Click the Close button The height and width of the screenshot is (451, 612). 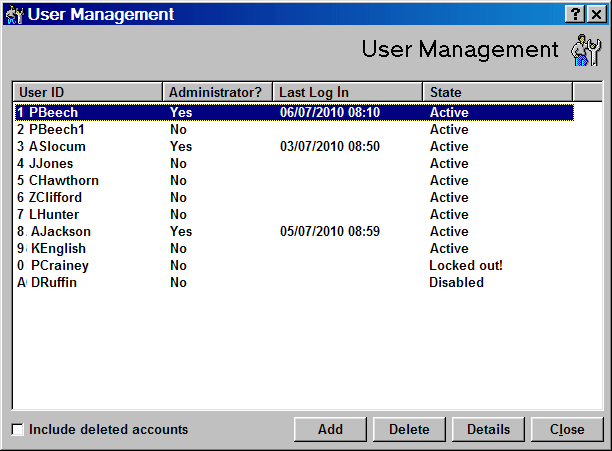[567, 430]
